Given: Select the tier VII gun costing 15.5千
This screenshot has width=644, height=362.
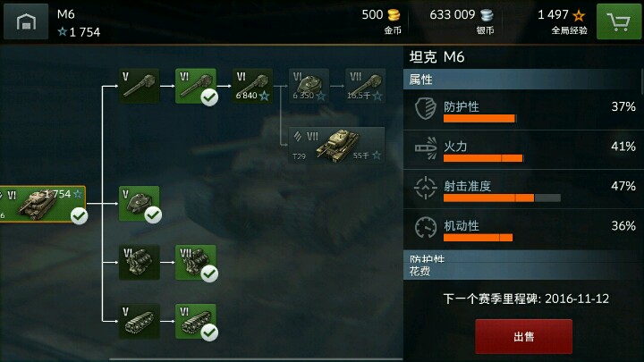Looking at the screenshot, I should click(x=365, y=86).
